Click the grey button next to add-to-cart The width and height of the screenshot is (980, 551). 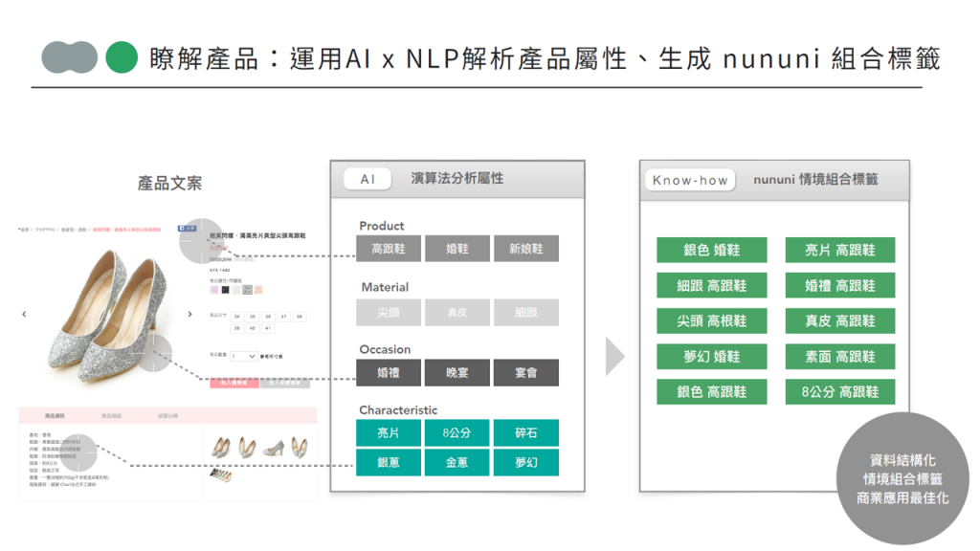(x=285, y=383)
